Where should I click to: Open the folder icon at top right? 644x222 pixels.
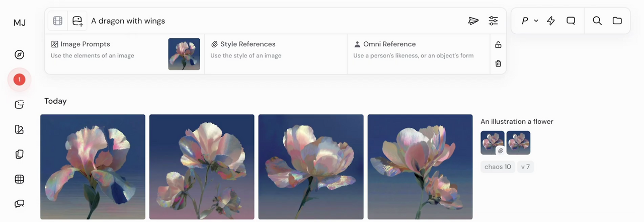[617, 21]
